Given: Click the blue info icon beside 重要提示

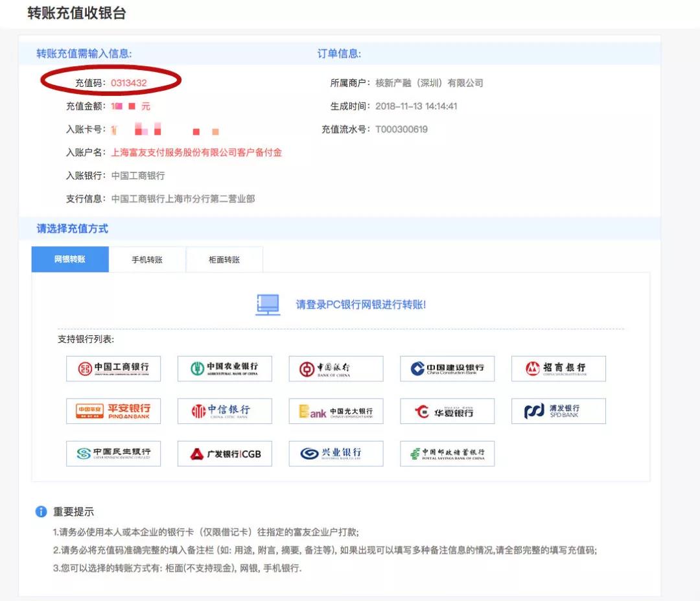Looking at the screenshot, I should click(41, 512).
